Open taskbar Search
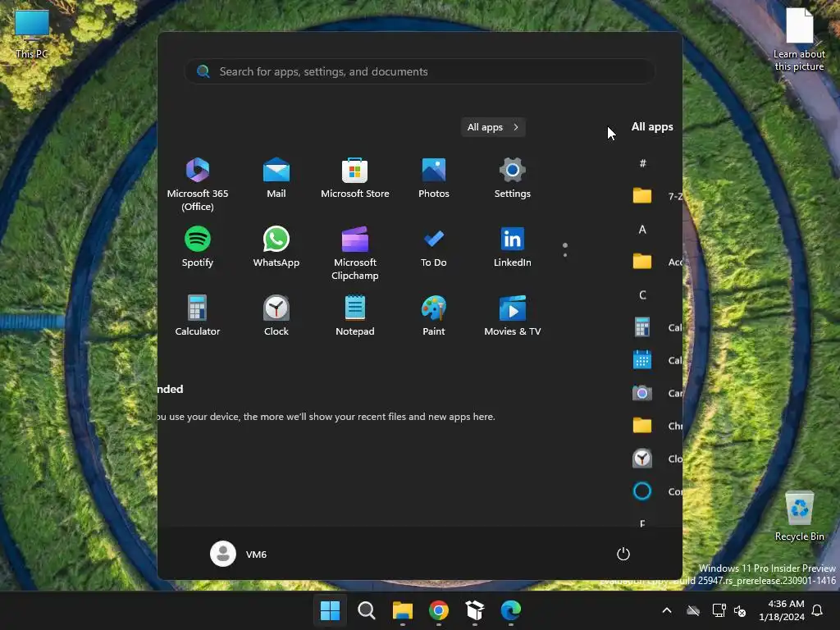 point(367,610)
